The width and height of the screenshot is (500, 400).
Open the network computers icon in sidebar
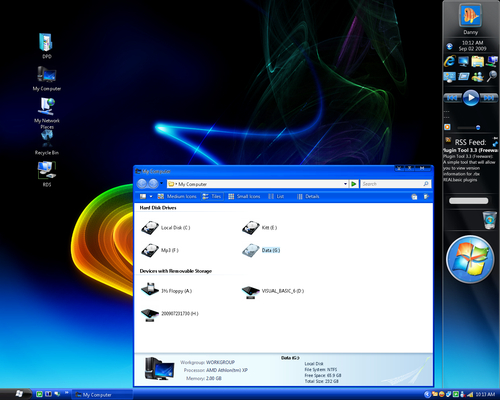492,61
